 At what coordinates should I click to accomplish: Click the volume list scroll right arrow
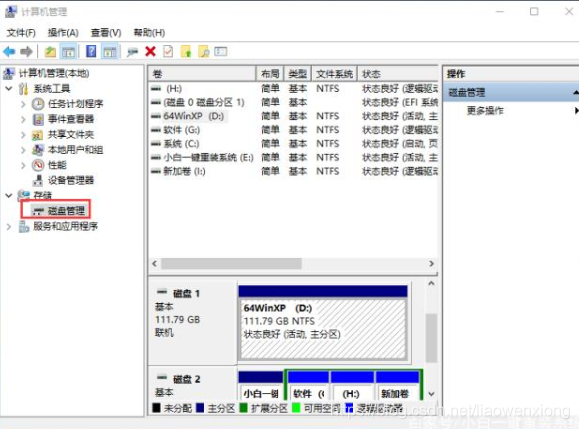pyautogui.click(x=431, y=264)
